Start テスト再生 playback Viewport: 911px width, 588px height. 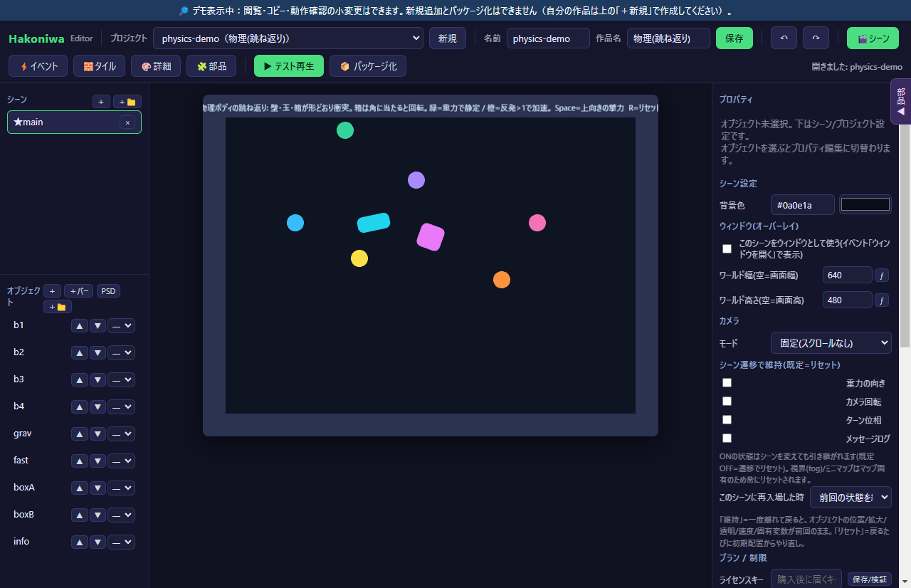tap(289, 66)
